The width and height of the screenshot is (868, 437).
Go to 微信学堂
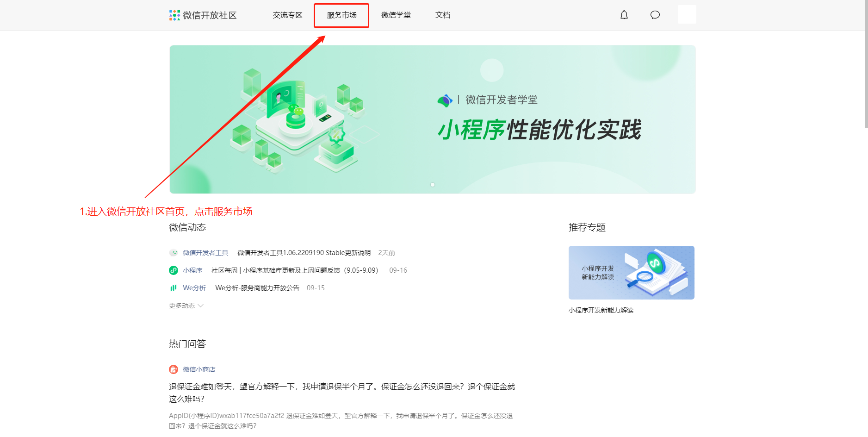[396, 15]
